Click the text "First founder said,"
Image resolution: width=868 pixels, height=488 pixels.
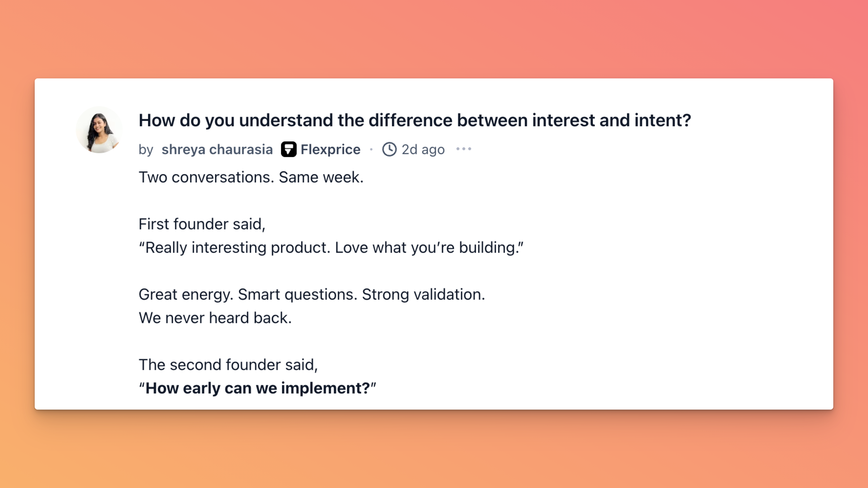(202, 224)
